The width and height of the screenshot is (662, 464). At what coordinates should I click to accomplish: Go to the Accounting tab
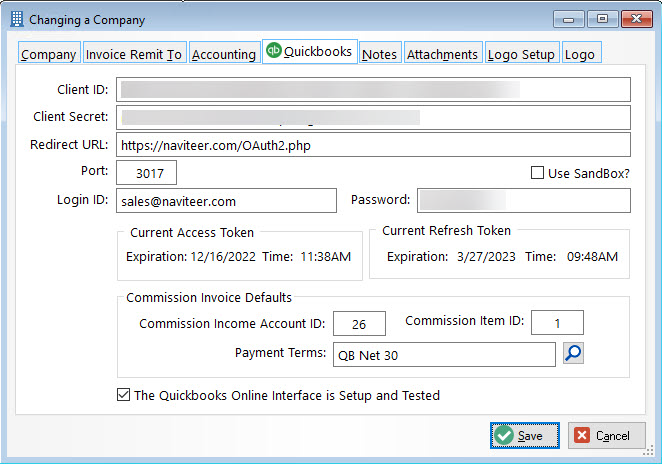pyautogui.click(x=224, y=54)
